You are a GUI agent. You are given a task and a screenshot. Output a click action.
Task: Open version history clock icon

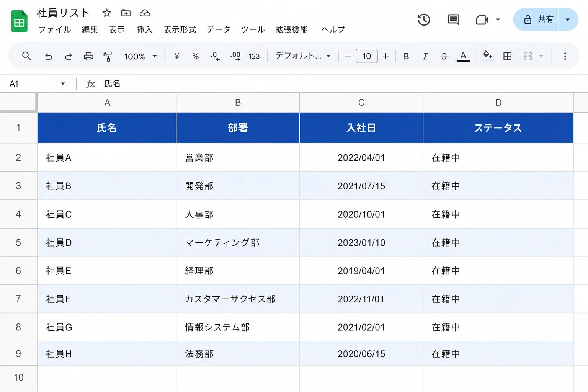point(424,20)
